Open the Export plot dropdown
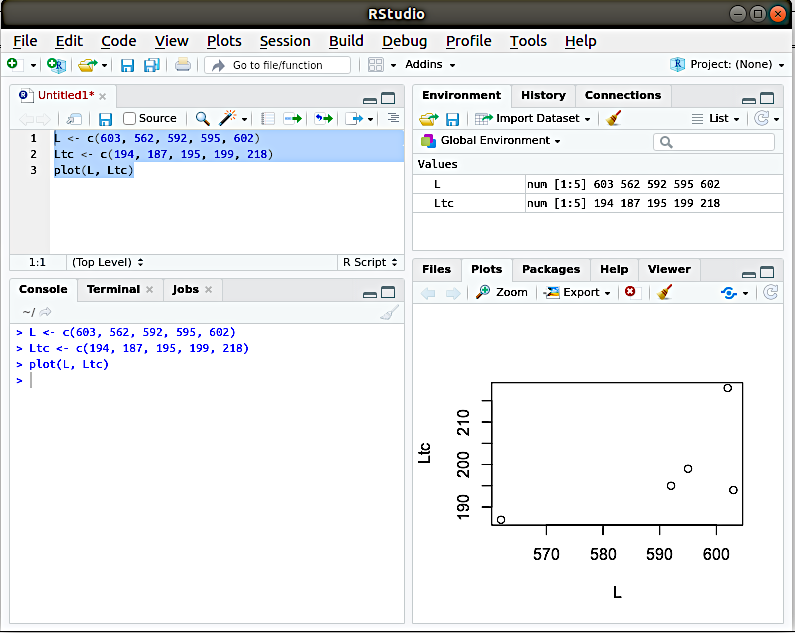Screen dimensions: 795x633 pyautogui.click(x=577, y=292)
